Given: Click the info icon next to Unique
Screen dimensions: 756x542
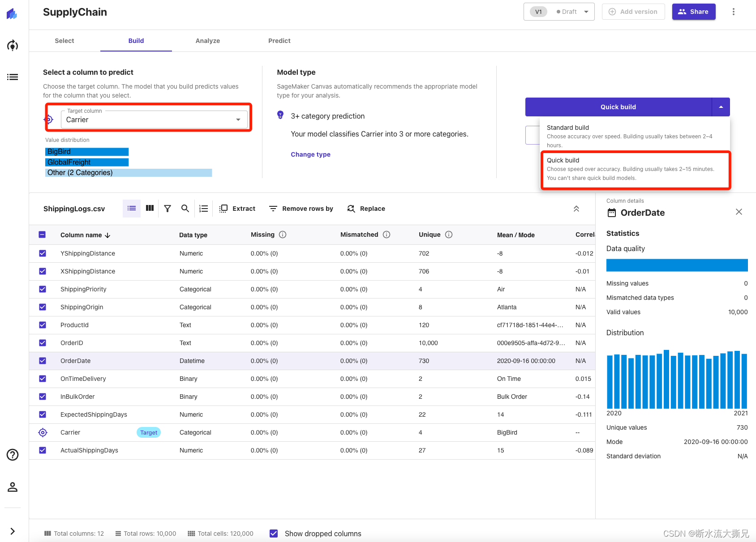Looking at the screenshot, I should [x=449, y=235].
